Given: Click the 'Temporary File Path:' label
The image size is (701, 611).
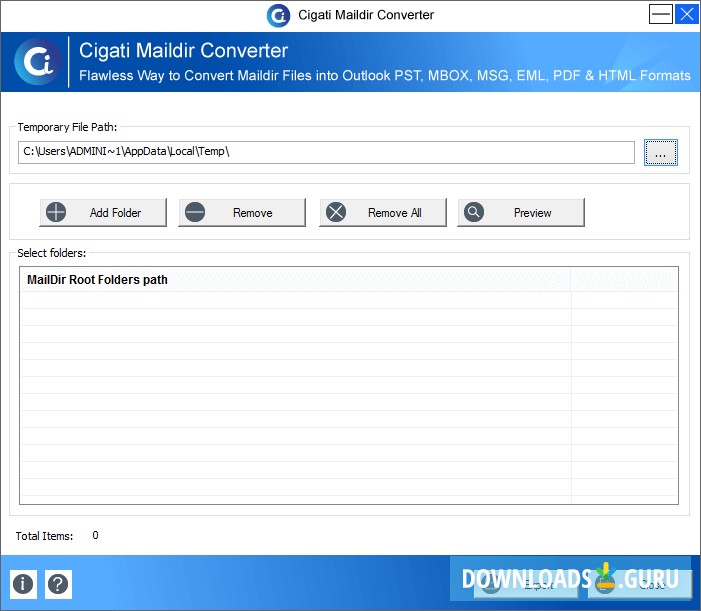Looking at the screenshot, I should click(67, 127).
